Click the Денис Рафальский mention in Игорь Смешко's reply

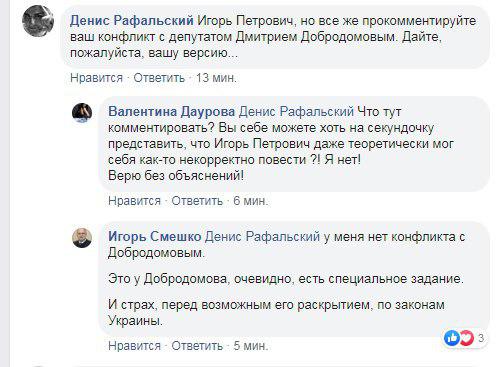point(262,237)
